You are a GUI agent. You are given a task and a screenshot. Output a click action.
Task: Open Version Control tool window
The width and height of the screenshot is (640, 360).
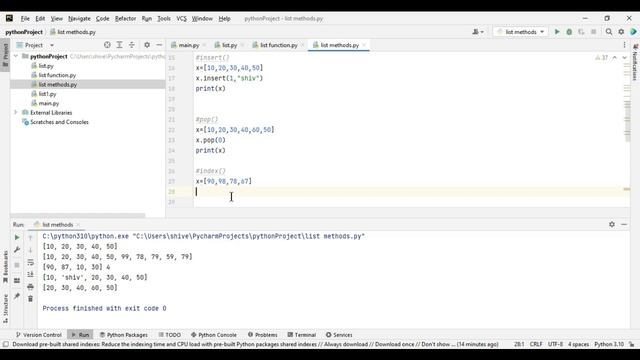pos(38,335)
